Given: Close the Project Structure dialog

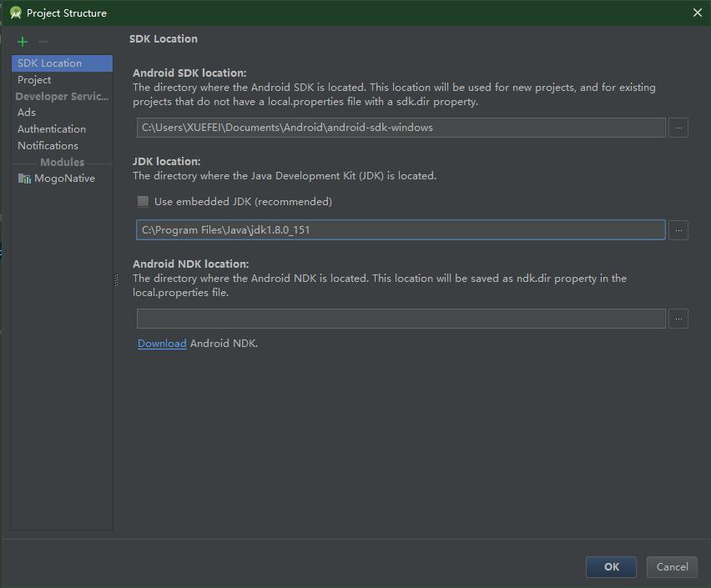Looking at the screenshot, I should 698,13.
